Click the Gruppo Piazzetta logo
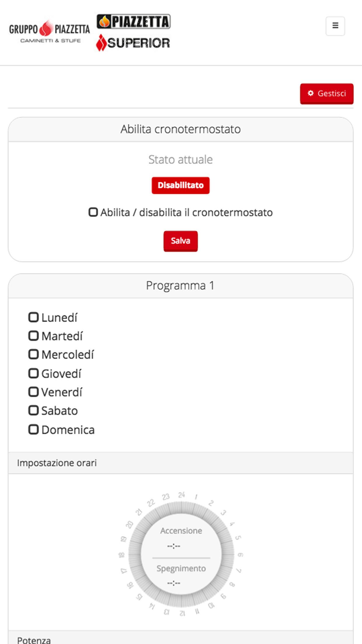 coord(49,32)
